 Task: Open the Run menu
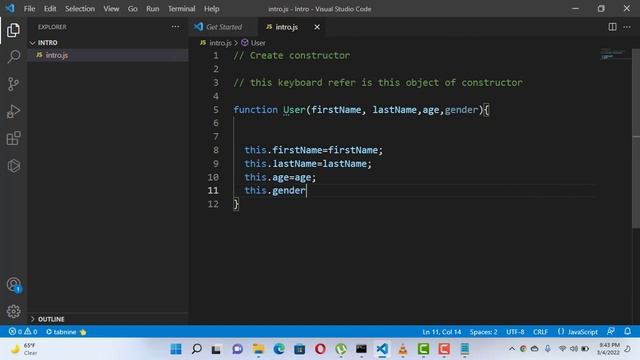click(x=153, y=9)
